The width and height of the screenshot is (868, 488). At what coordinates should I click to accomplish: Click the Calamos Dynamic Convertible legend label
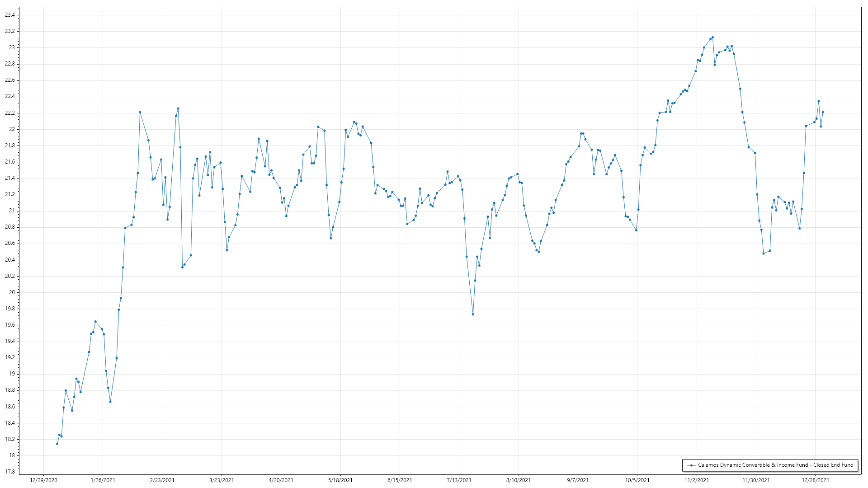pyautogui.click(x=775, y=465)
